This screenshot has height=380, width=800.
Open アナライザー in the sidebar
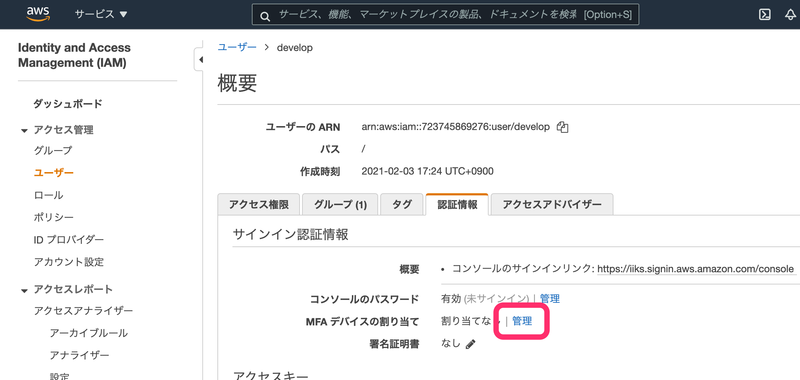(79, 355)
